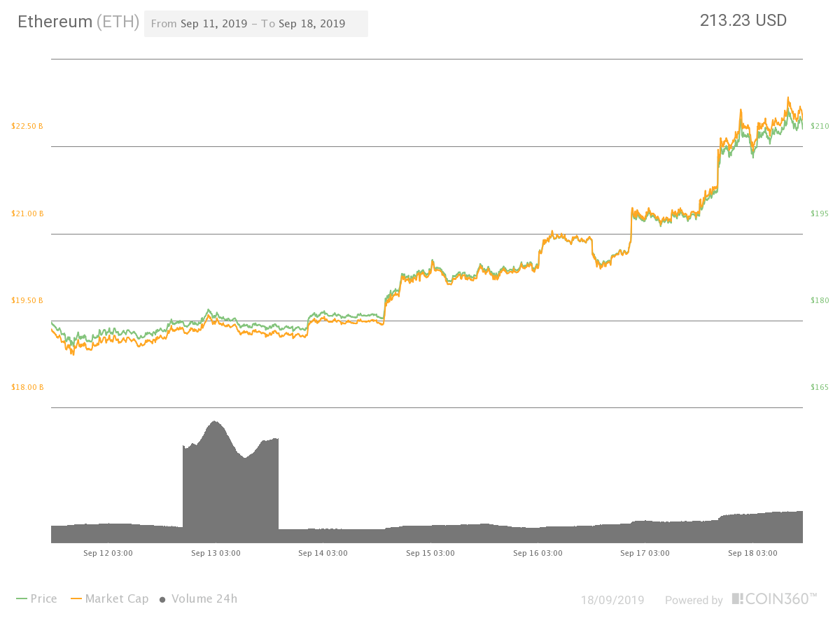Image resolution: width=840 pixels, height=630 pixels.
Task: Select the Sep 17 03:00 axis label
Action: (645, 553)
